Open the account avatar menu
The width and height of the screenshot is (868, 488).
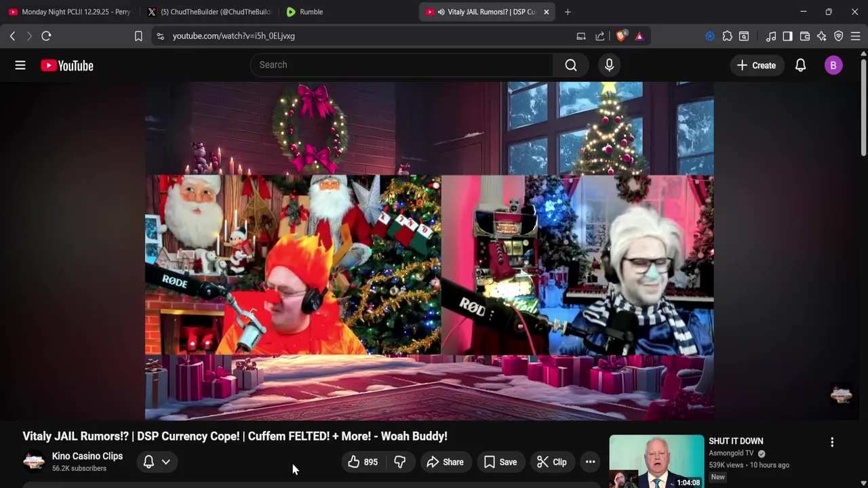point(833,65)
